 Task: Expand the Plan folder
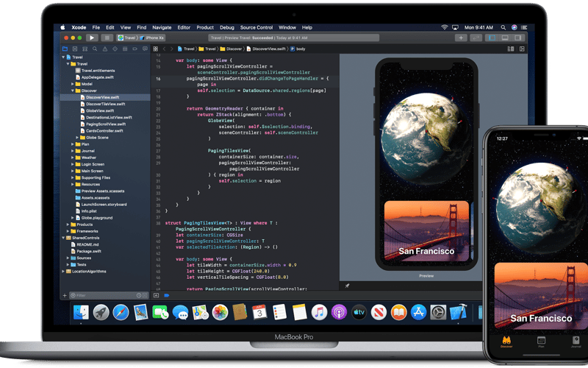73,144
